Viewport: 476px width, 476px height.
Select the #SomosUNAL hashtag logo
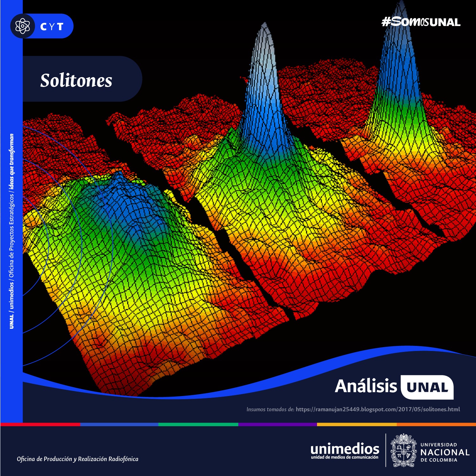click(x=421, y=22)
